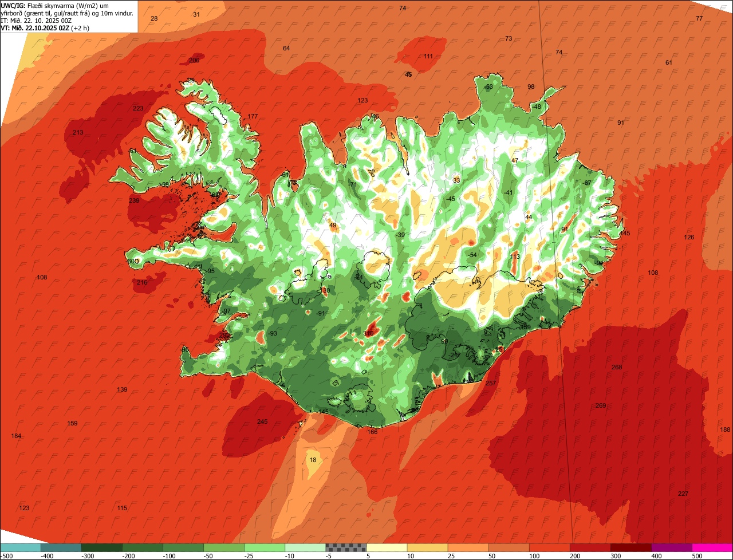The height and width of the screenshot is (560, 733).
Task: Click the value 216 off the west coast
Action: tap(143, 282)
